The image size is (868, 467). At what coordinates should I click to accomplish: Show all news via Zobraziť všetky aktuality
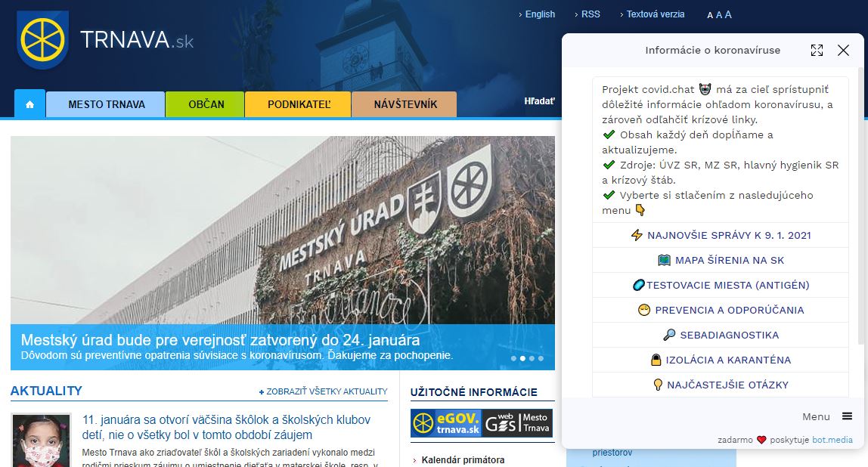click(x=323, y=391)
